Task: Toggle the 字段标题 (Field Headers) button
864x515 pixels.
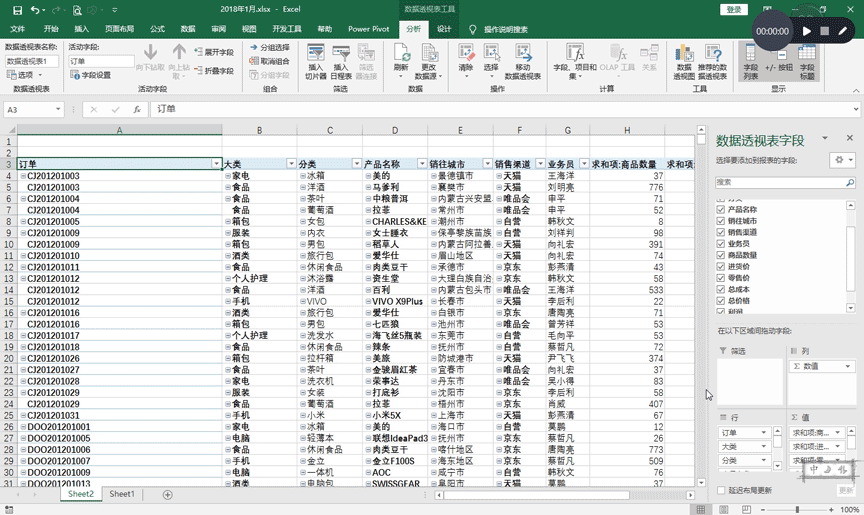Action: point(807,62)
